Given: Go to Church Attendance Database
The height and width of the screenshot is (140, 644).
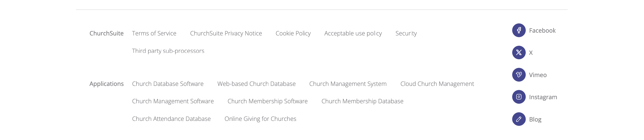Looking at the screenshot, I should point(171,119).
